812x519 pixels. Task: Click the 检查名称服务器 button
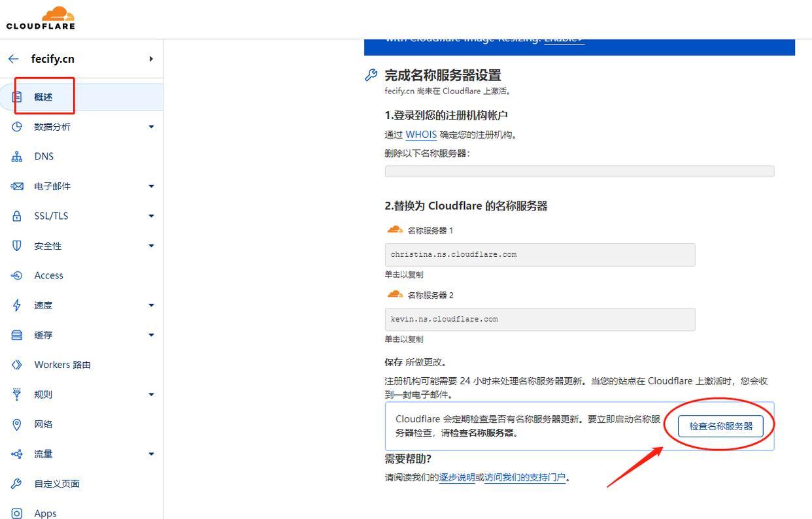coord(720,426)
